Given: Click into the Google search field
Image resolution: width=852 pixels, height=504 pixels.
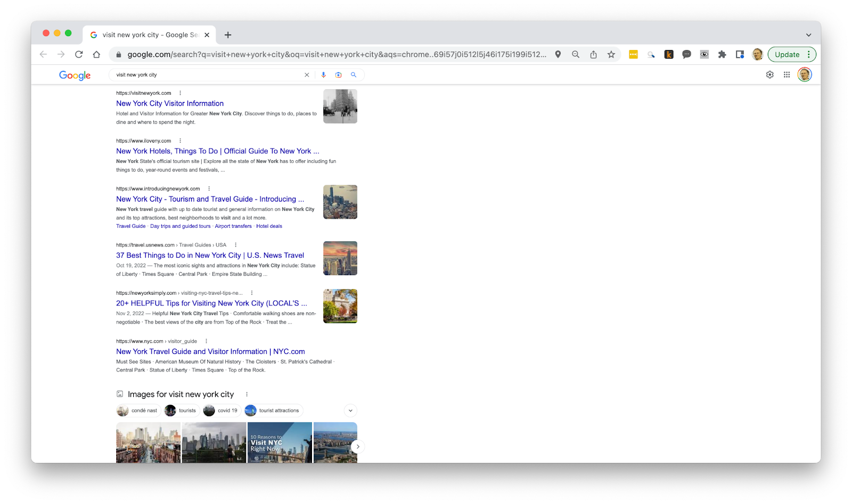Looking at the screenshot, I should pyautogui.click(x=208, y=75).
